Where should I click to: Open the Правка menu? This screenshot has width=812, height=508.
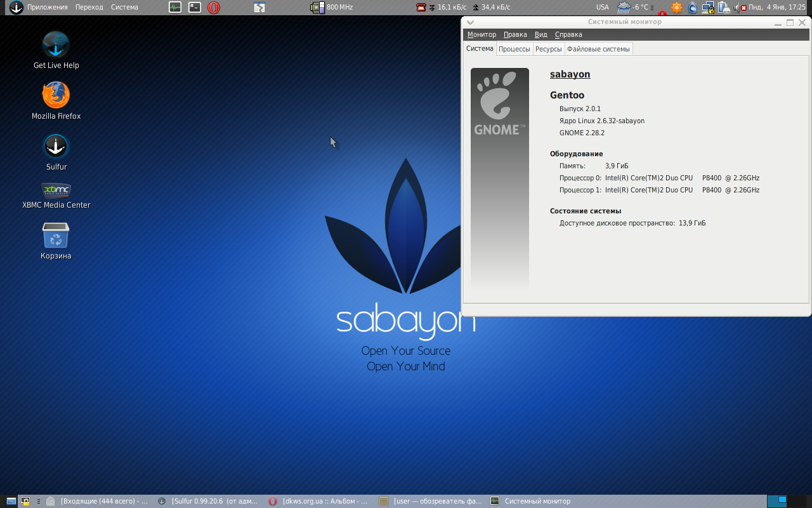click(515, 34)
